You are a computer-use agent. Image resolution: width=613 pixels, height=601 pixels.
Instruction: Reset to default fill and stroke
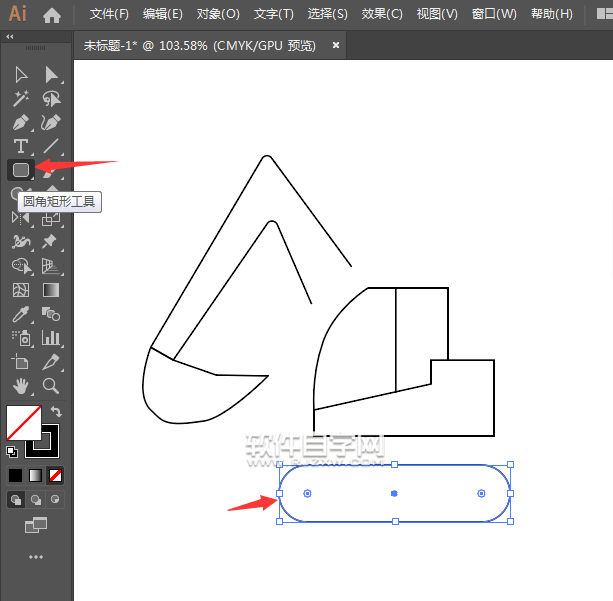pos(12,452)
